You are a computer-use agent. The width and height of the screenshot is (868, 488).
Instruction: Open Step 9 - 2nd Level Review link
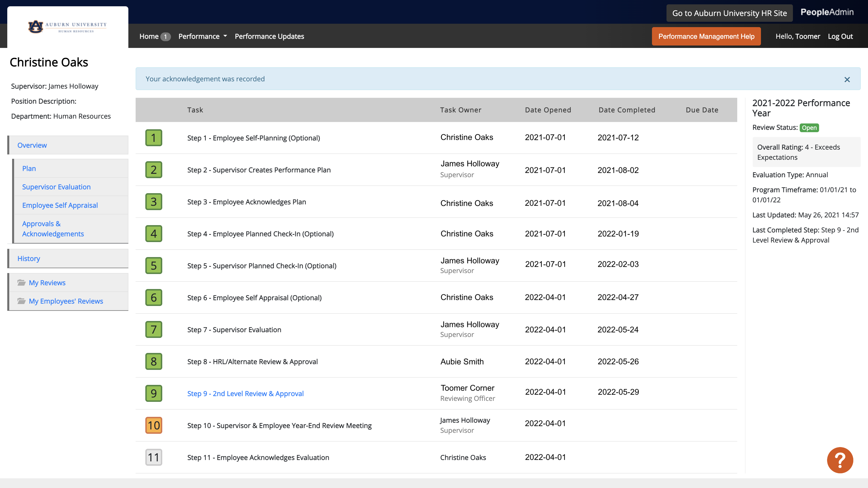point(245,393)
